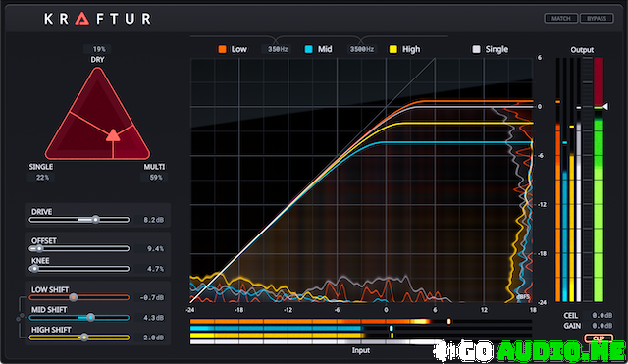Click the OFFSET slider knob
The image size is (628, 364).
click(39, 248)
